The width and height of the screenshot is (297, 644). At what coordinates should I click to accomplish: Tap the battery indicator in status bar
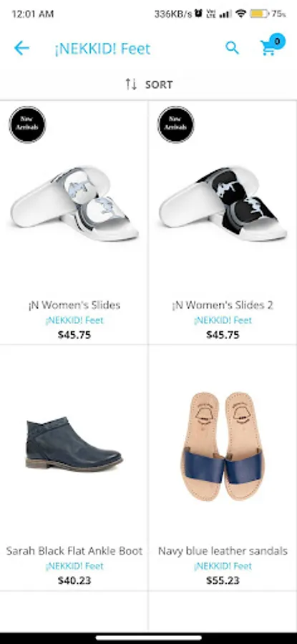259,14
